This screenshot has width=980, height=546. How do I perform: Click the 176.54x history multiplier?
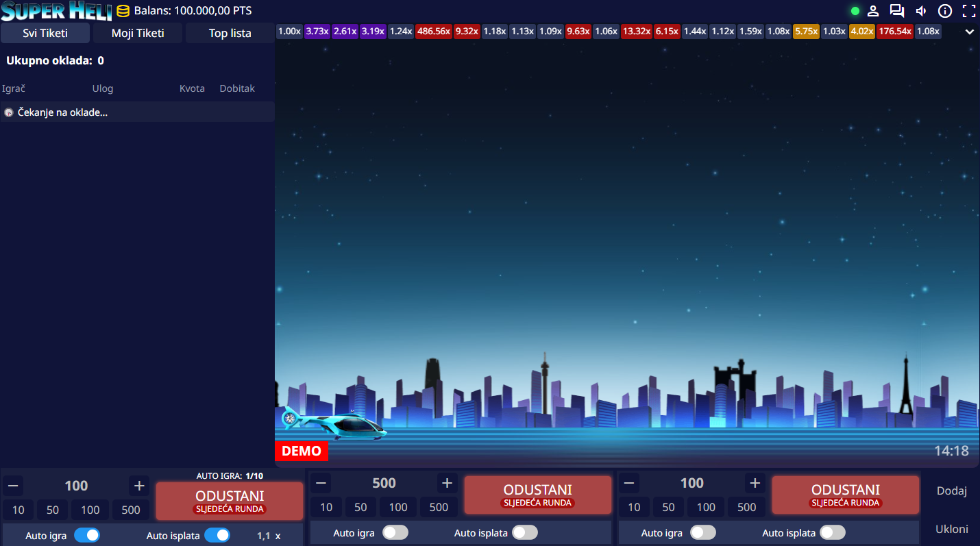coord(895,31)
